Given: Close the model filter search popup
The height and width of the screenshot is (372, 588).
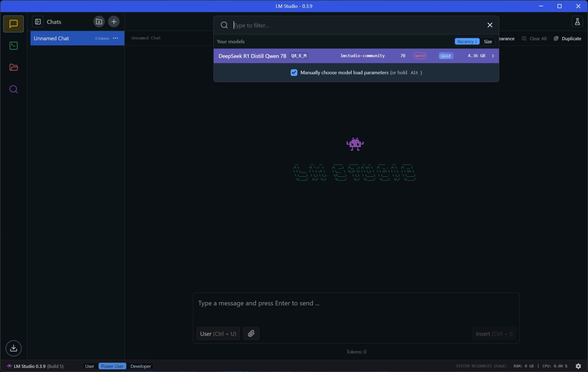Looking at the screenshot, I should (490, 25).
